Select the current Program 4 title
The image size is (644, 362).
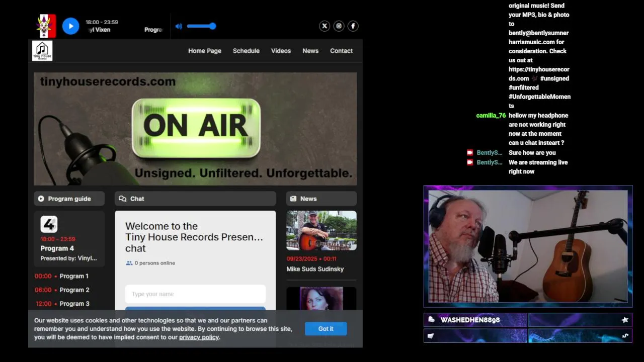57,248
